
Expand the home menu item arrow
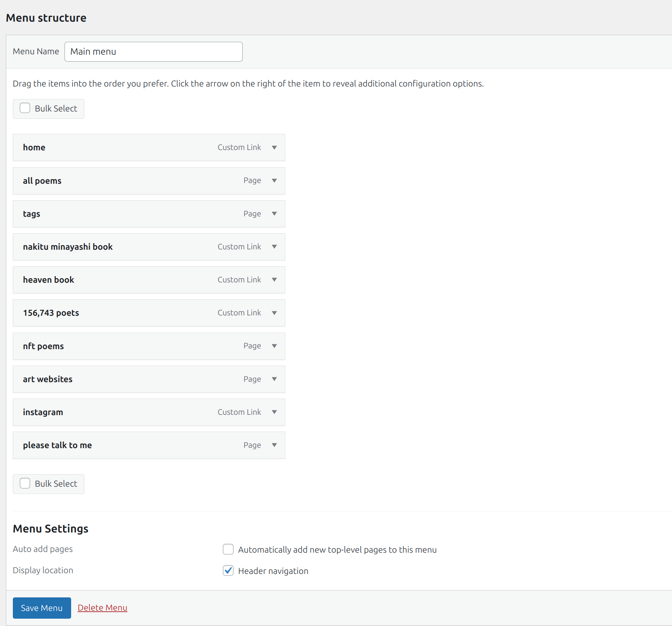tap(274, 147)
